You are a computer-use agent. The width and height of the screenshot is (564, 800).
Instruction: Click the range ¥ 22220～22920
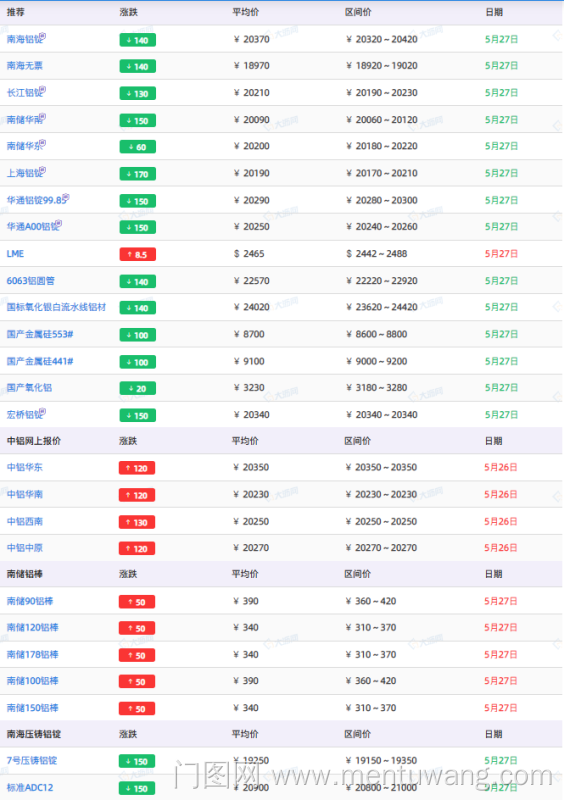point(382,281)
